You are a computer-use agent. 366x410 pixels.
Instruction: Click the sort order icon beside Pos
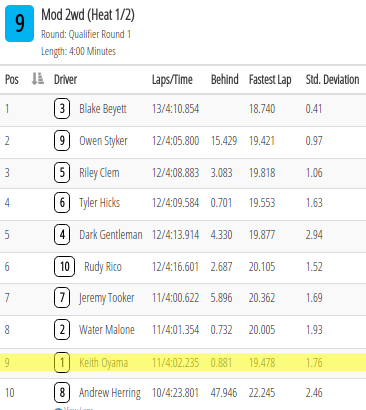click(x=37, y=79)
